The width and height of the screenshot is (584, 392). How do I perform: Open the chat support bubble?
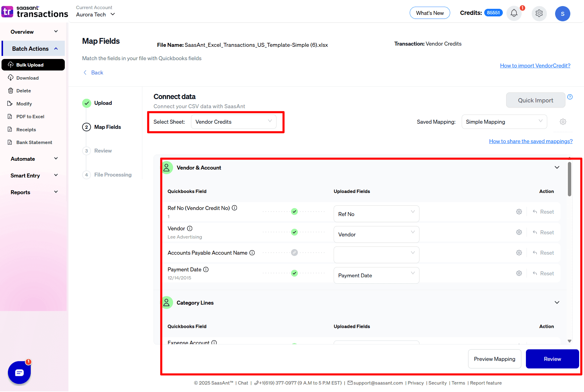19,373
